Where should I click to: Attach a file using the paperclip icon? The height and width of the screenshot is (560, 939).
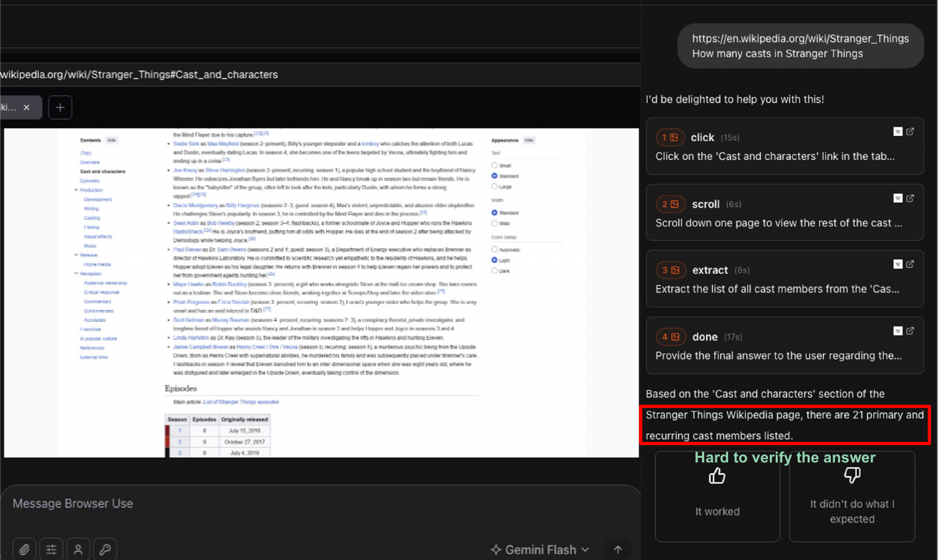tap(24, 549)
